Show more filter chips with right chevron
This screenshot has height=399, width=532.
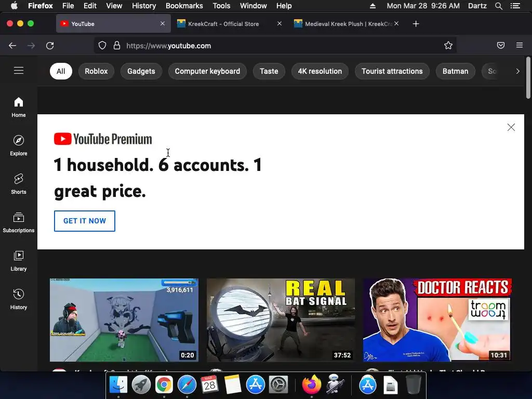517,71
